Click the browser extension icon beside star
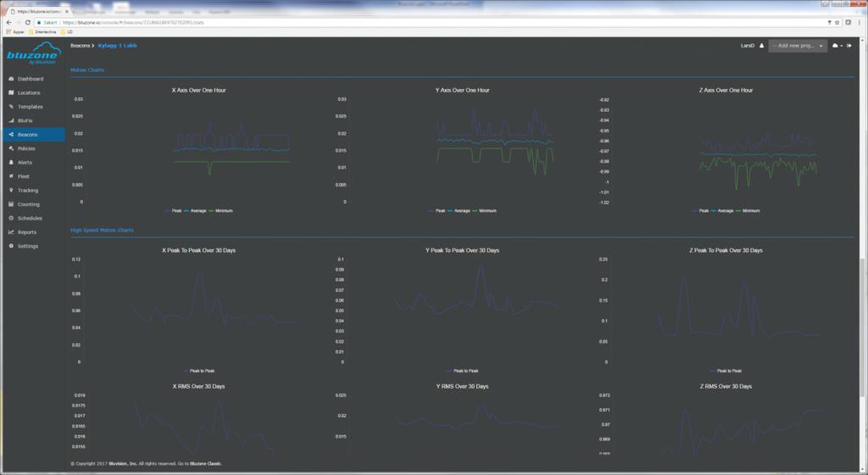Image resolution: width=868 pixels, height=475 pixels. coord(848,22)
